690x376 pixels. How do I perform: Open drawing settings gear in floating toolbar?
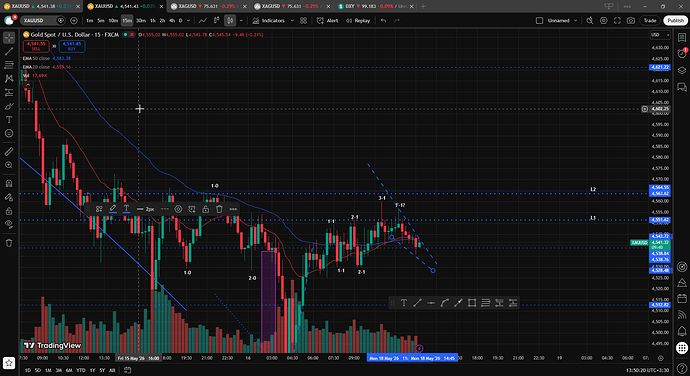178,209
